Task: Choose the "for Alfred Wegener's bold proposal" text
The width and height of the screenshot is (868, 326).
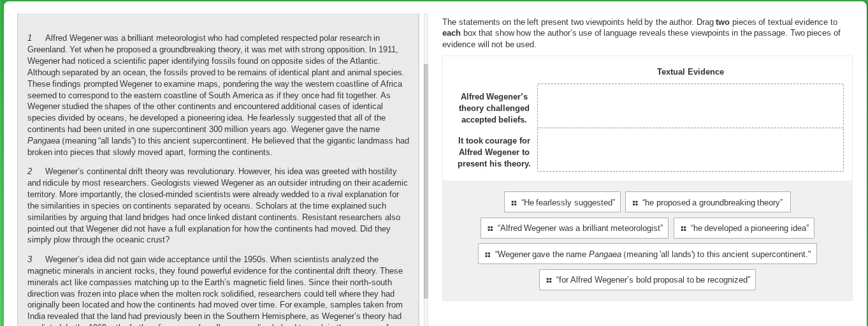Action: 653,280
